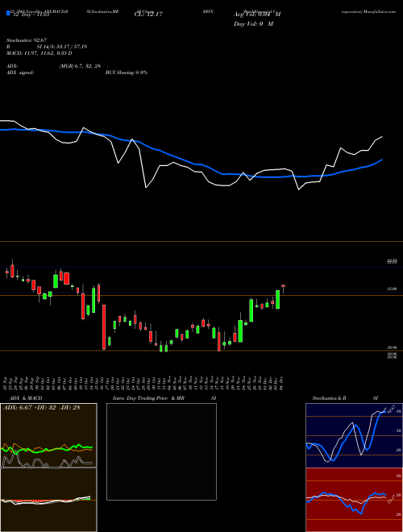Image resolution: width=403 pixels, height=532 pixels.
Task: Click the last red candlestick on the chart
Action: pos(283,286)
